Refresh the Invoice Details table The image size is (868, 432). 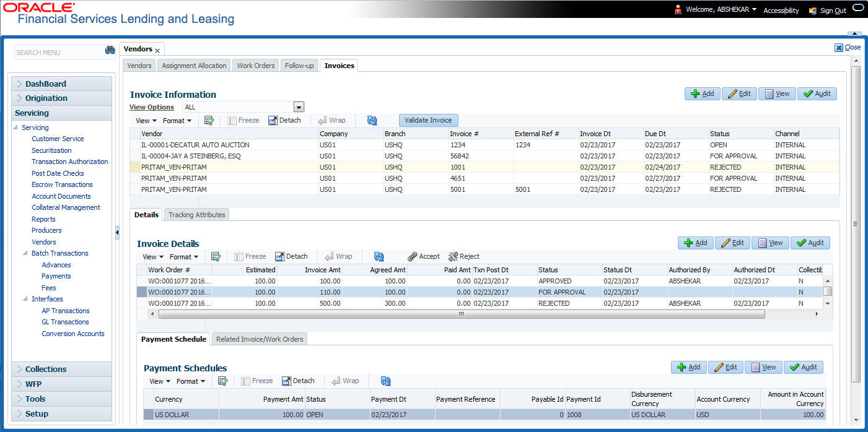tap(379, 256)
